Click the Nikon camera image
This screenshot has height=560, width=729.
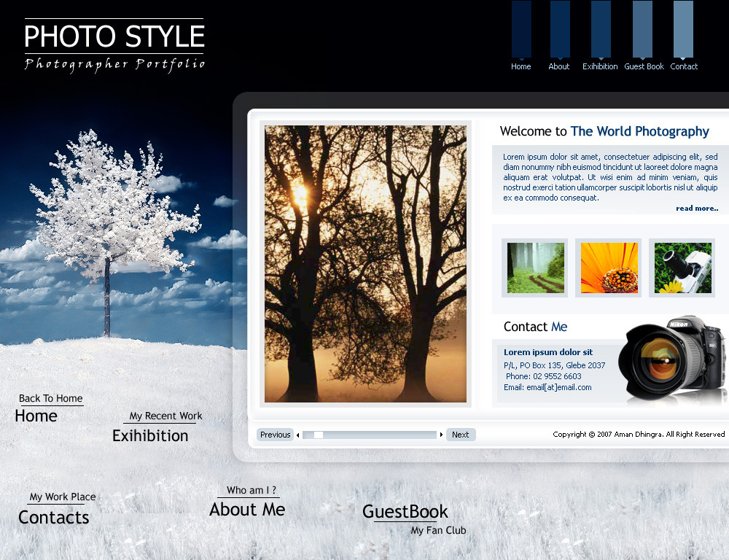[x=672, y=358]
